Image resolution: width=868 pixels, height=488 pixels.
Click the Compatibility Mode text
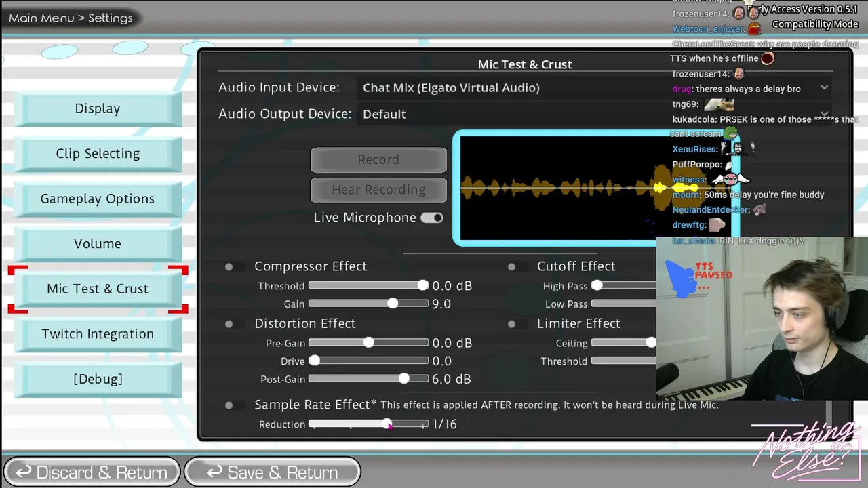coord(815,24)
